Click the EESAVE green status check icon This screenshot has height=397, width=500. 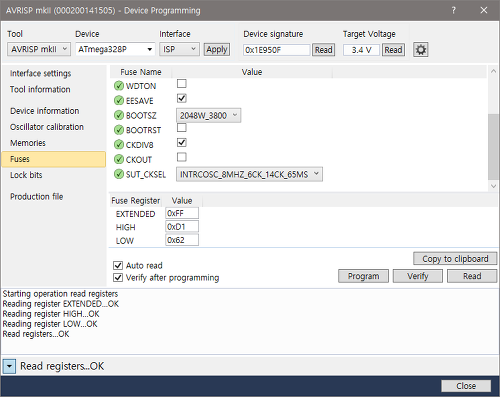(x=119, y=101)
